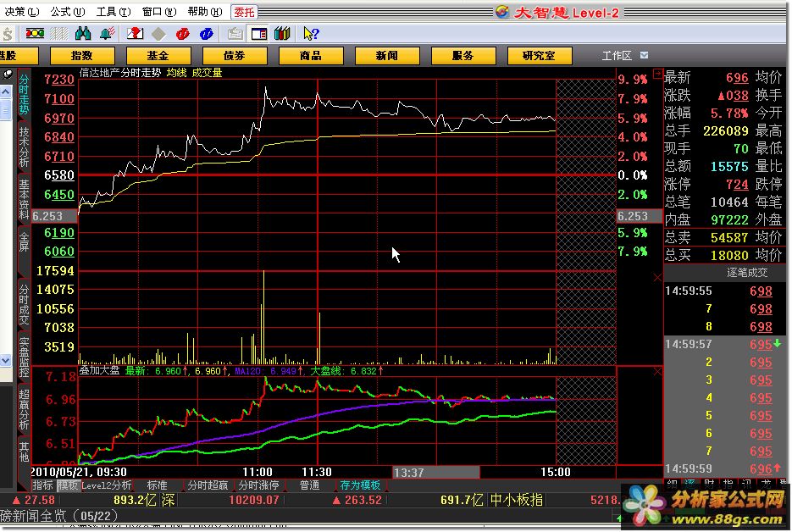Screen dimensions: 792x532
Task: Click the envelope with question mark icon
Action: pyautogui.click(x=134, y=34)
